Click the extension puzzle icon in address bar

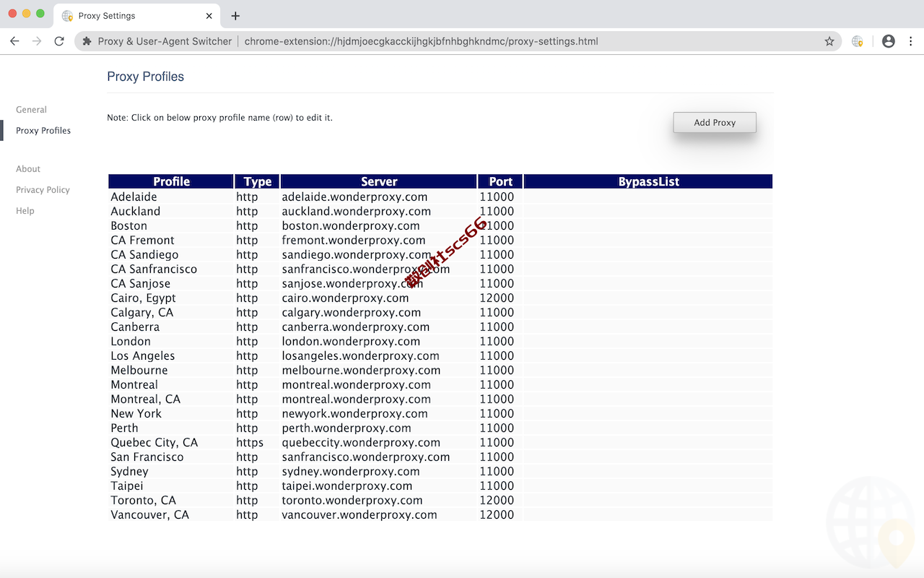pos(87,41)
